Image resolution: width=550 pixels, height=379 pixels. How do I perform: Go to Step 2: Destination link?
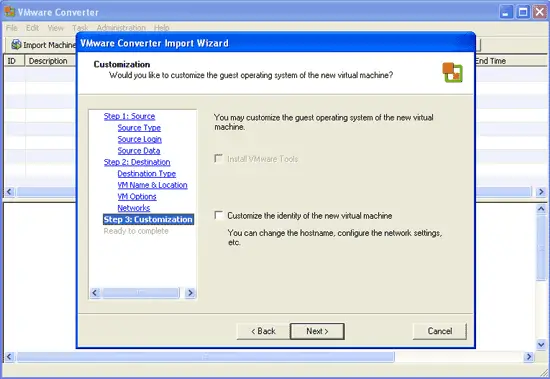pyautogui.click(x=137, y=162)
